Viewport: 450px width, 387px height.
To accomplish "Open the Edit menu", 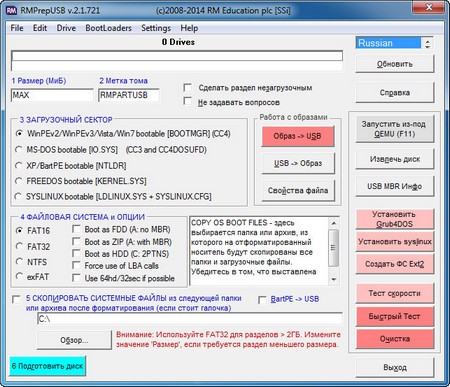I will (40, 28).
